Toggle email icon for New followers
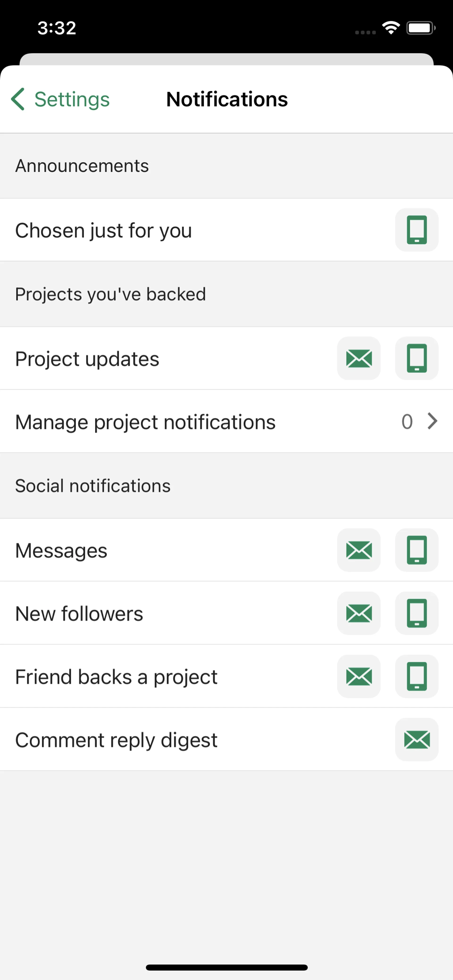 359,613
